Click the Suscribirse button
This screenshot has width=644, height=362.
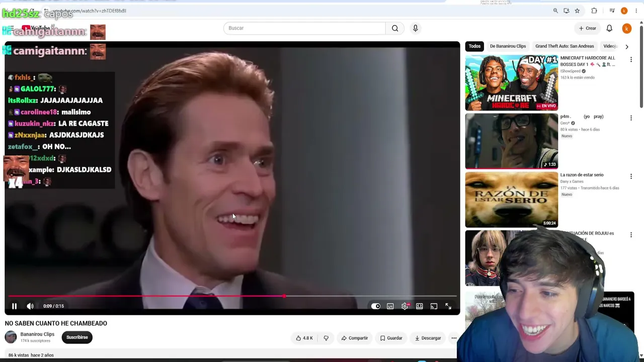point(77,337)
